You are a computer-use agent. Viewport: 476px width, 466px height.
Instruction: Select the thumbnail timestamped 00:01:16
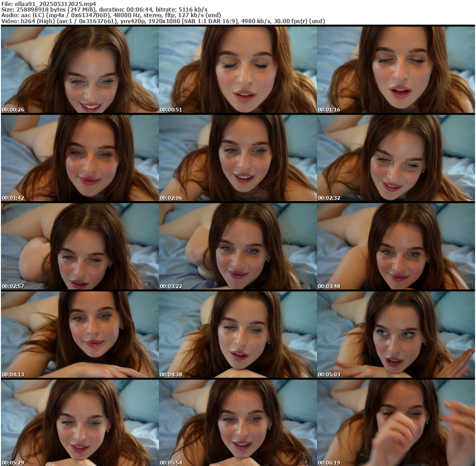pyautogui.click(x=396, y=70)
